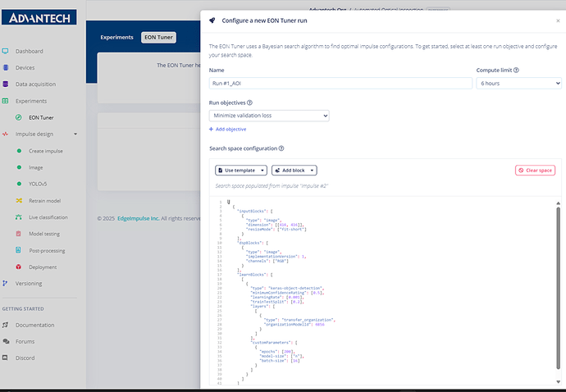Screen dimensions: 566x392
Task: Click the Clear space button
Action: (x=535, y=171)
